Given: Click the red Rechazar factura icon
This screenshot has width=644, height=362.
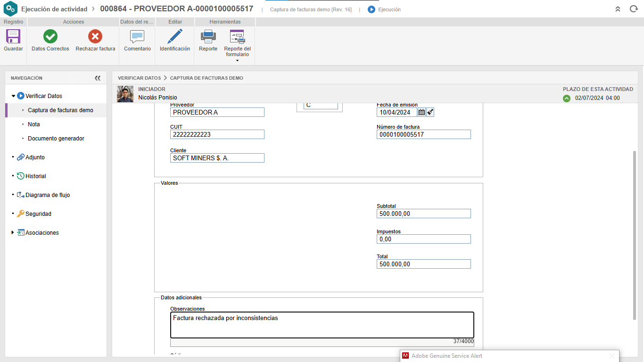Looking at the screenshot, I should [x=95, y=37].
